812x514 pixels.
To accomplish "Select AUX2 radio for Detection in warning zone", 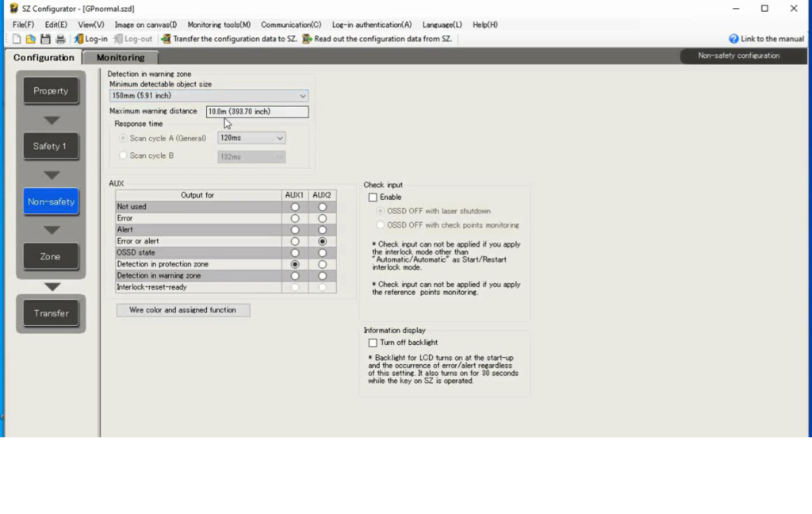I will point(322,276).
